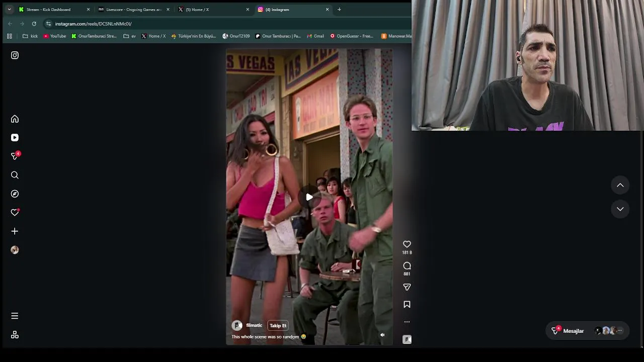The height and width of the screenshot is (362, 644).
Task: View site information icon in address bar
Action: tap(48, 24)
